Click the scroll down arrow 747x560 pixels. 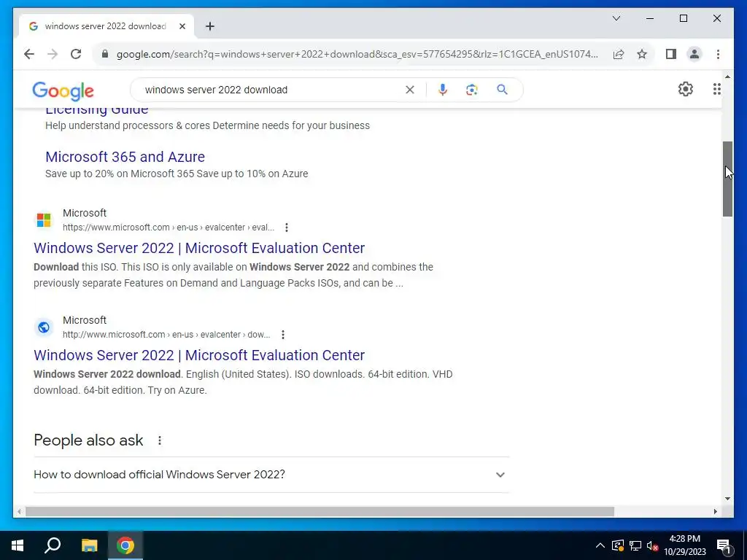[727, 499]
